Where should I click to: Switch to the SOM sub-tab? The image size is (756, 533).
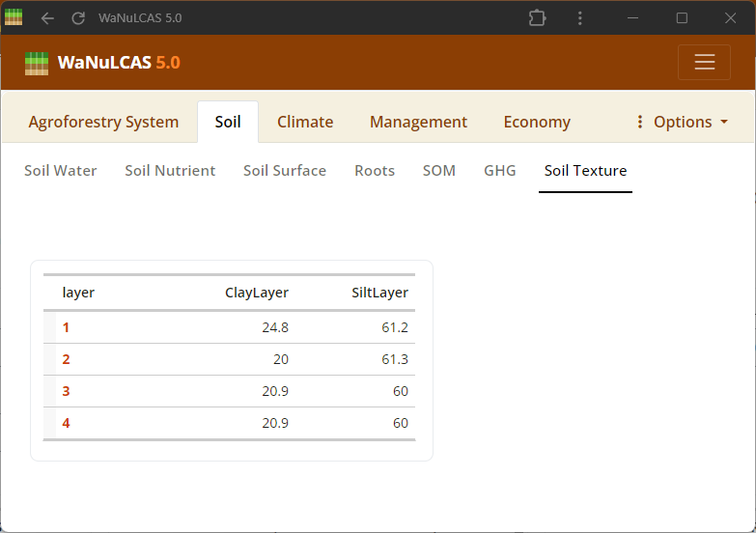pyautogui.click(x=438, y=171)
